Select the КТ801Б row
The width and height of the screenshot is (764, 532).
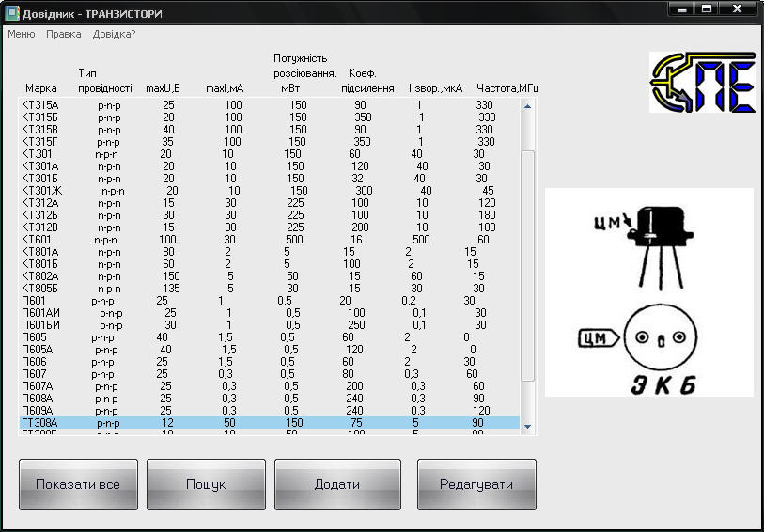tap(270, 264)
